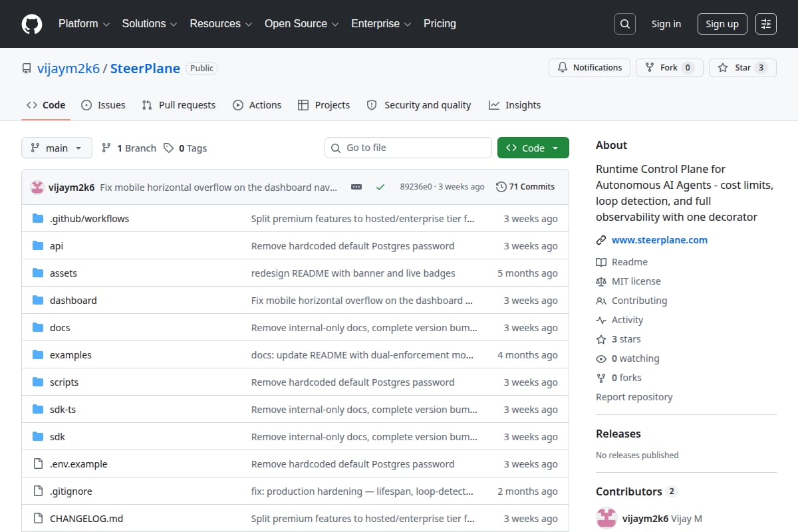Click the bell icon in Notifications
The width and height of the screenshot is (798, 532).
[x=563, y=68]
